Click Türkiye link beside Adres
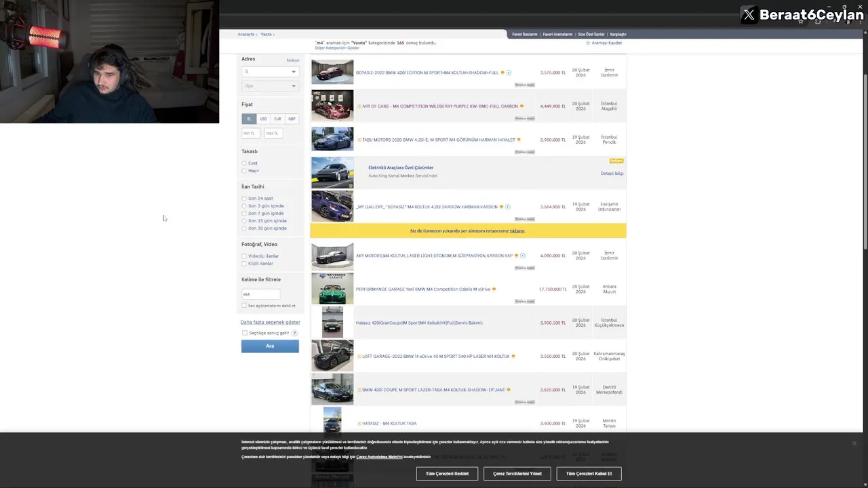Image resolution: width=868 pixels, height=488 pixels. (292, 60)
